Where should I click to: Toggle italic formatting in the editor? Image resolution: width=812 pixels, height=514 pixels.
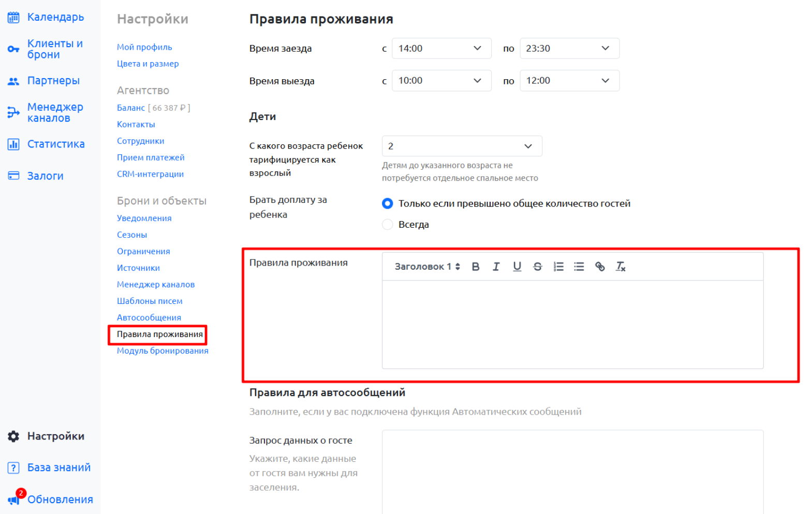pos(496,267)
